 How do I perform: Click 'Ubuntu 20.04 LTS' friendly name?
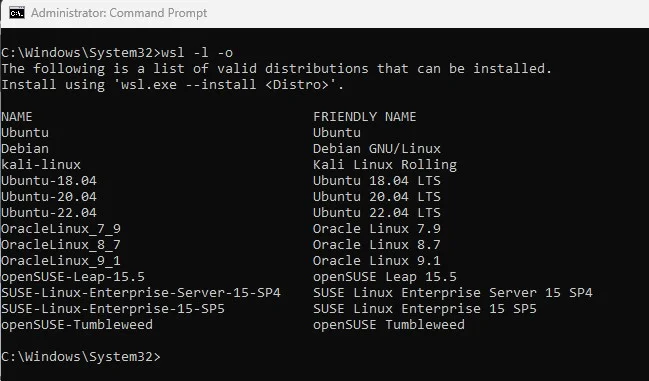[x=377, y=196]
